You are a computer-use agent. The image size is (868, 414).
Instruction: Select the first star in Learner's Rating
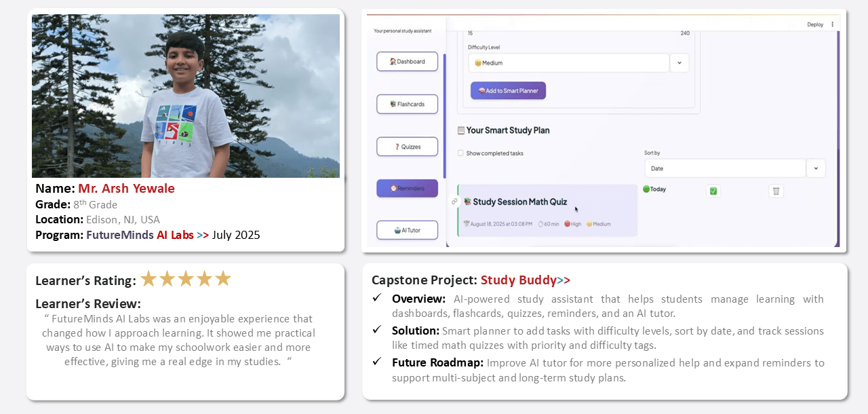click(x=149, y=279)
